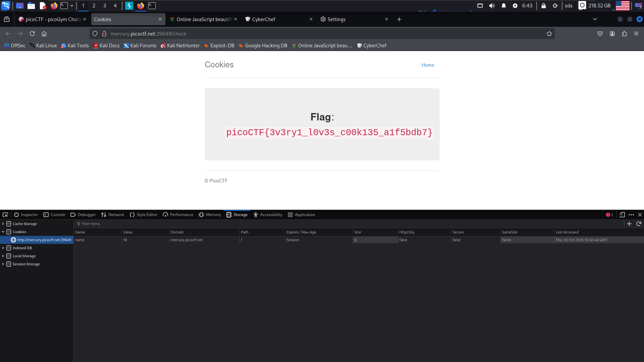Open list all tabs dropdown arrow
The height and width of the screenshot is (362, 644).
point(595,19)
